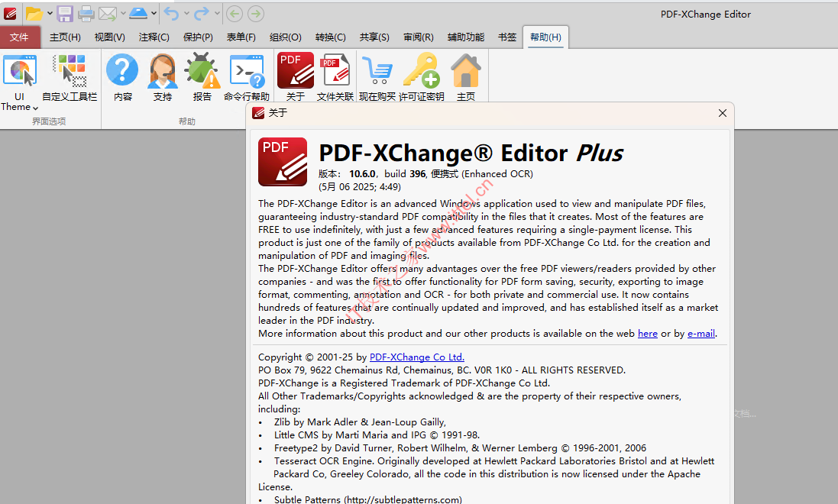Click the Save disk icon
The height and width of the screenshot is (504, 838).
point(65,13)
